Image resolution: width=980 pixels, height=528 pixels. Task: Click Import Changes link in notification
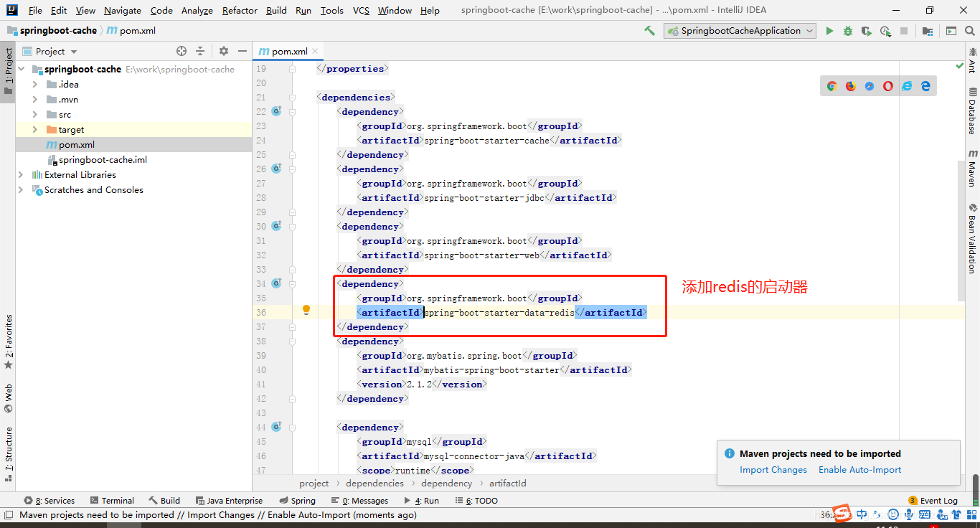773,469
